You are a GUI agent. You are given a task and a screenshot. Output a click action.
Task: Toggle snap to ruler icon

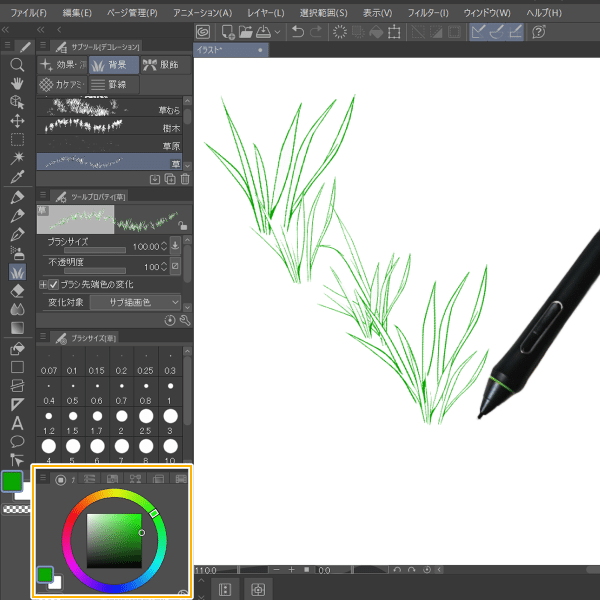pos(478,32)
